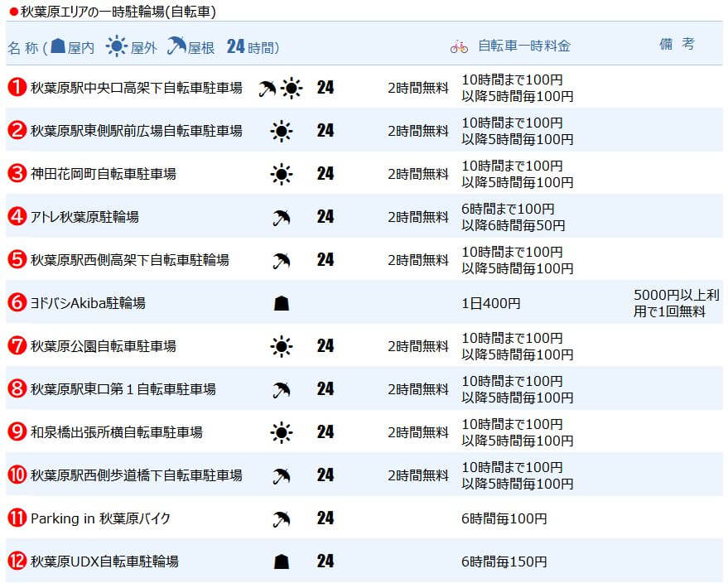Click the 1日400円 fee for ヨドバシAkiba

491,303
